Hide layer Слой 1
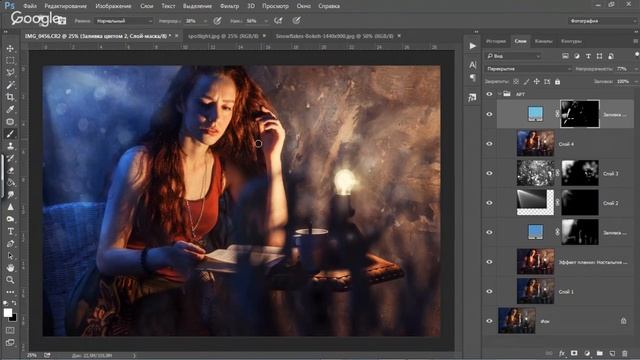Image resolution: width=640 pixels, height=360 pixels. 489,291
